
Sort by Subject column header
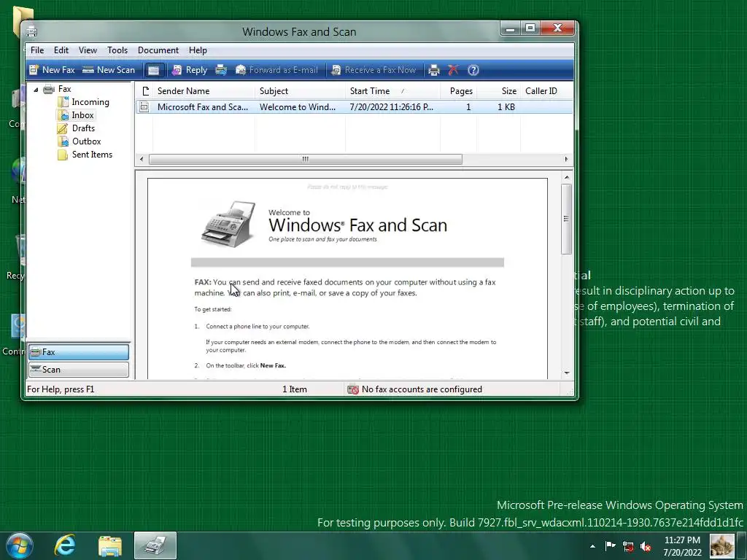click(x=300, y=91)
